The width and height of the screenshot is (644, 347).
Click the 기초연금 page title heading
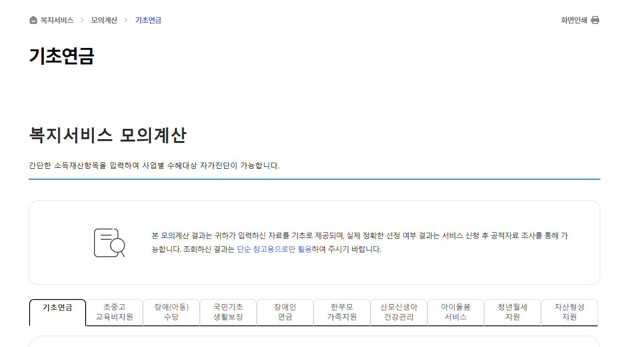(x=62, y=56)
